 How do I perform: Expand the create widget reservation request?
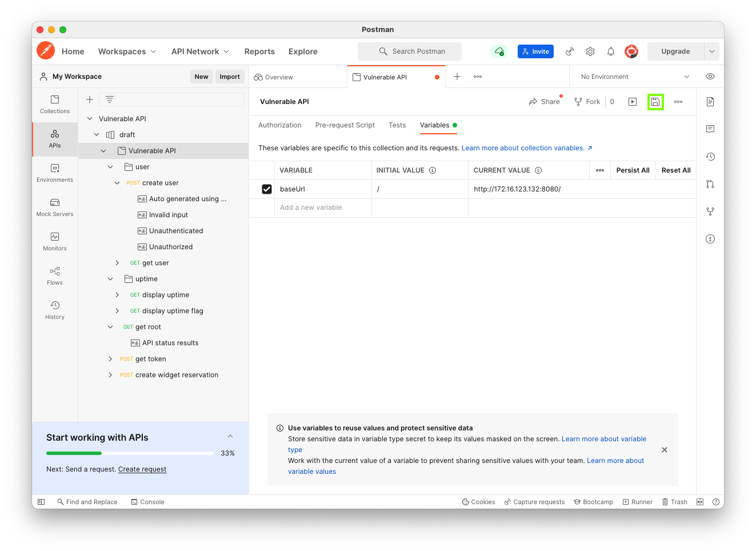[110, 375]
